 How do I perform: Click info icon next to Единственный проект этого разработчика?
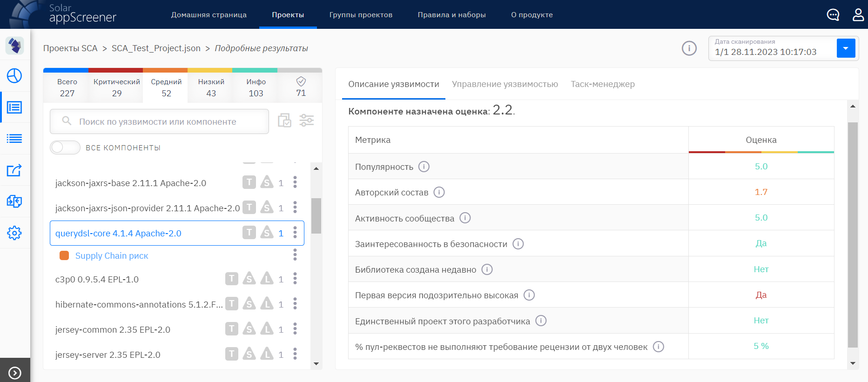541,321
